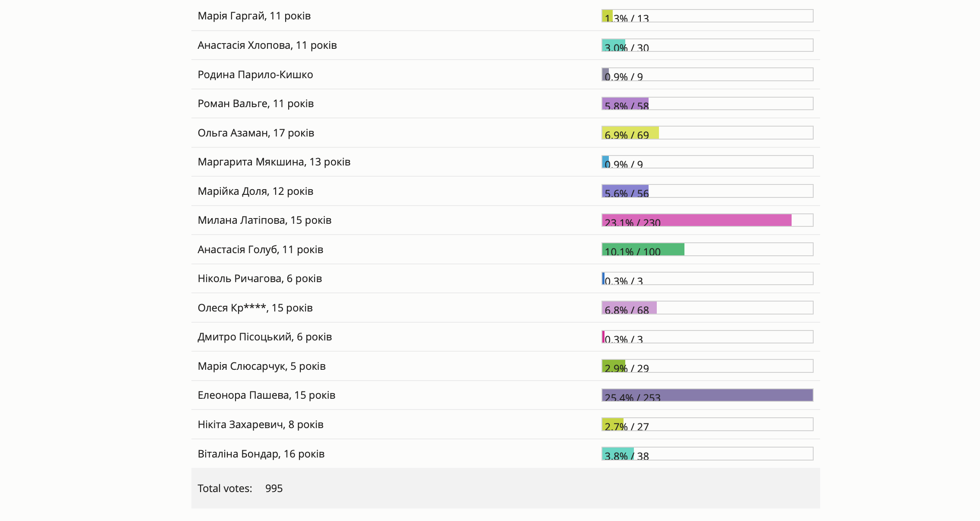Click Милана Латіпова, 15 років name
Viewport: 980px width, 521px height.
point(264,220)
